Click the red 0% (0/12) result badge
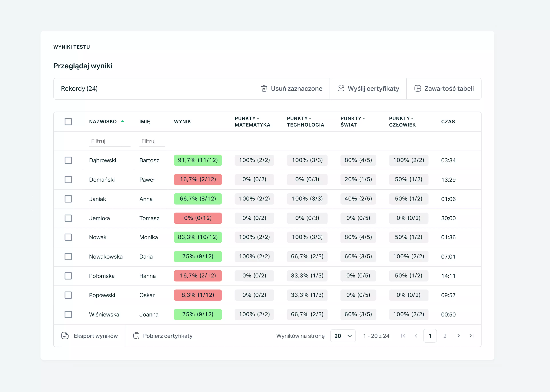This screenshot has width=550, height=392. pos(198,218)
